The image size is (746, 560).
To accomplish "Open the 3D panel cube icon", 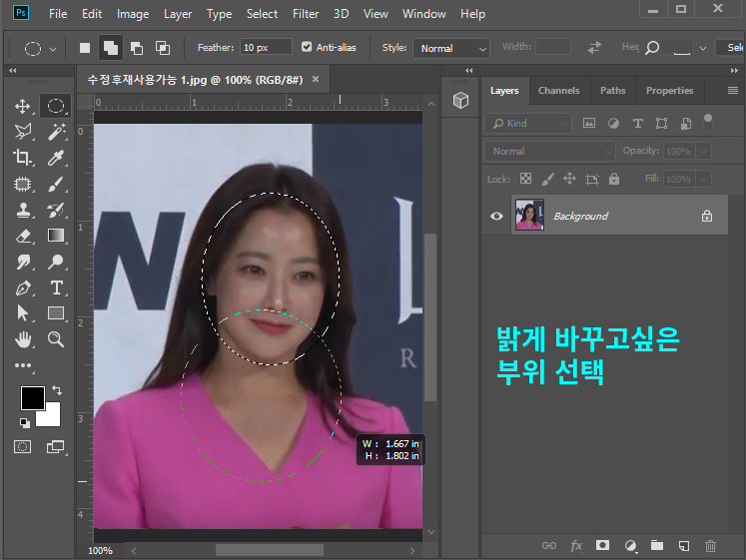I will pos(460,100).
